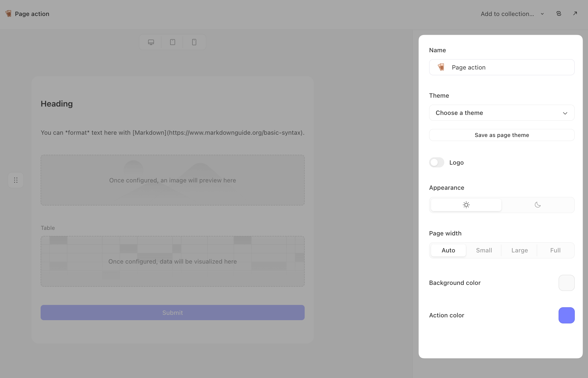The image size is (588, 378).
Task: Click the Theme section label
Action: coord(439,96)
